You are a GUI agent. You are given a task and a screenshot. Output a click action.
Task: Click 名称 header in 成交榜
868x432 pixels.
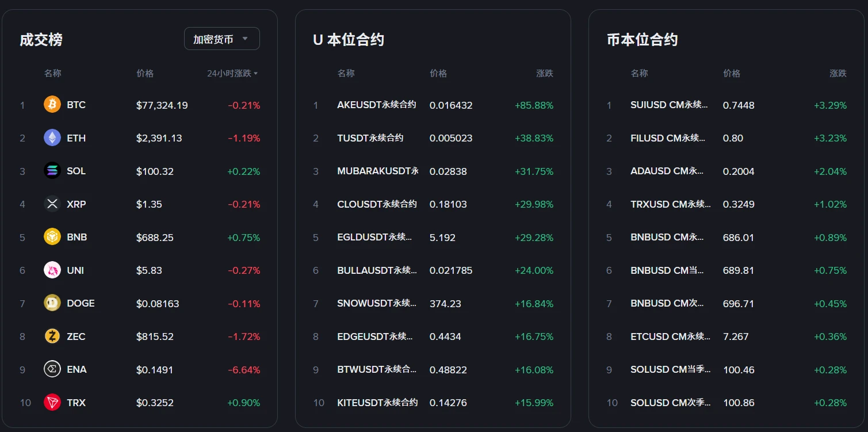pyautogui.click(x=53, y=74)
